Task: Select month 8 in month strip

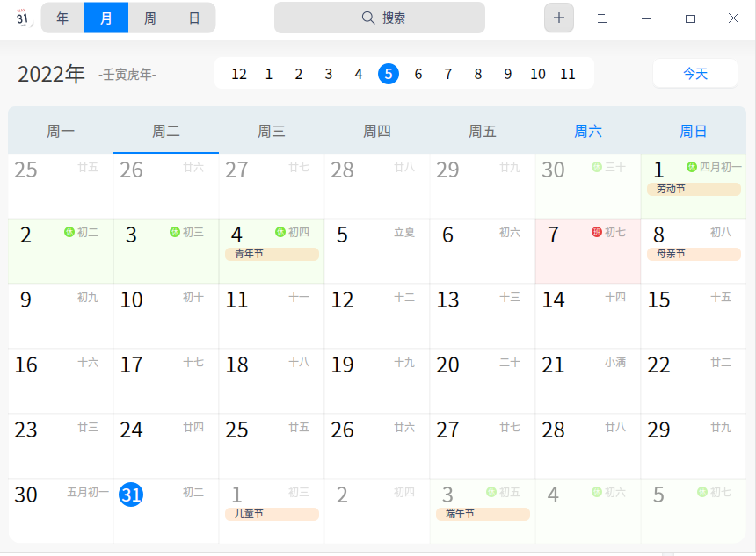Action: (x=478, y=74)
